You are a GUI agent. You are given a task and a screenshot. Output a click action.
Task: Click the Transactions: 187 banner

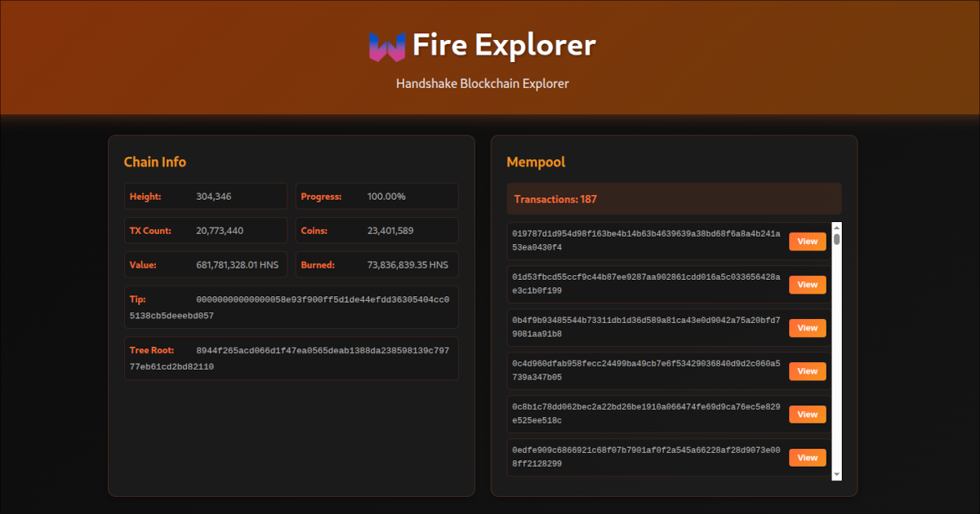click(x=674, y=199)
